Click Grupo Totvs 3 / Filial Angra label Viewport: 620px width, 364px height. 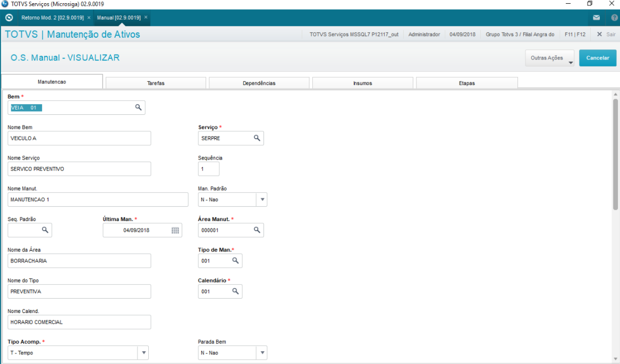[520, 35]
